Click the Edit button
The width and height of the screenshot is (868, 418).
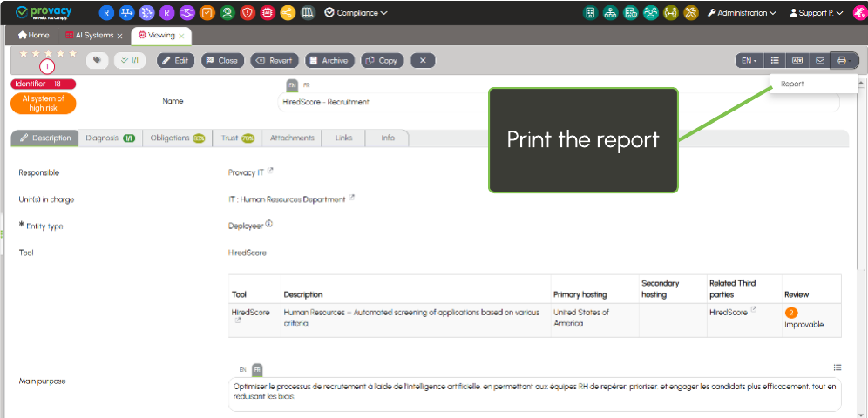[175, 60]
